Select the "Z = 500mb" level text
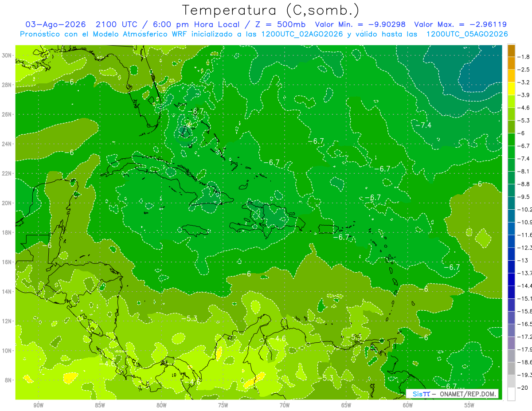Image resolution: width=532 pixels, height=411 pixels. [x=278, y=24]
